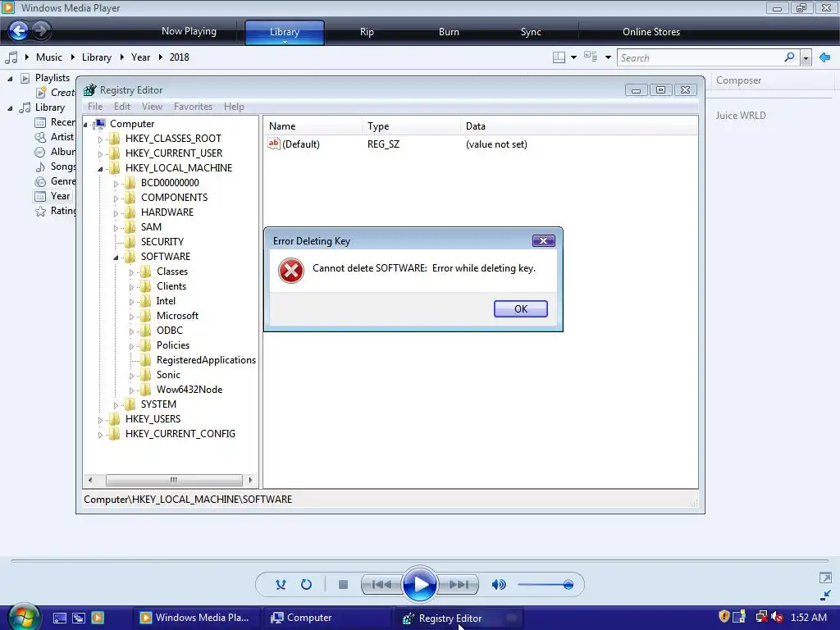
Task: Expand the SYSTEM key
Action: point(116,405)
